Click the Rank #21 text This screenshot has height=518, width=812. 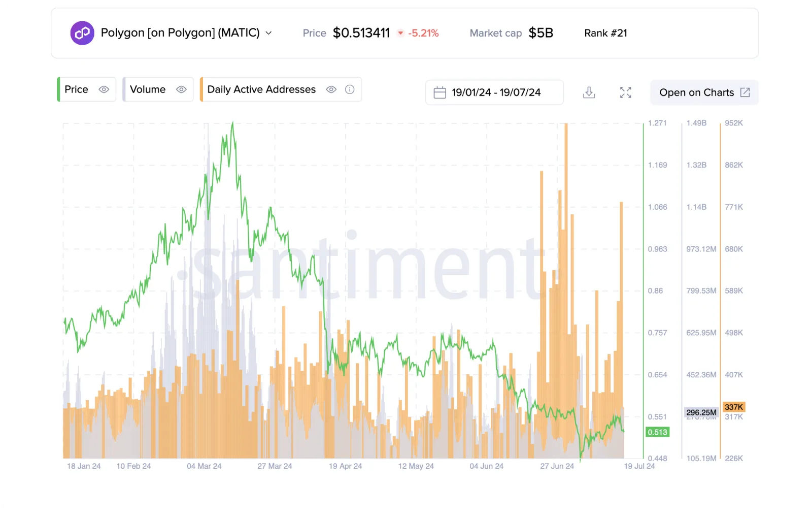[x=605, y=33]
